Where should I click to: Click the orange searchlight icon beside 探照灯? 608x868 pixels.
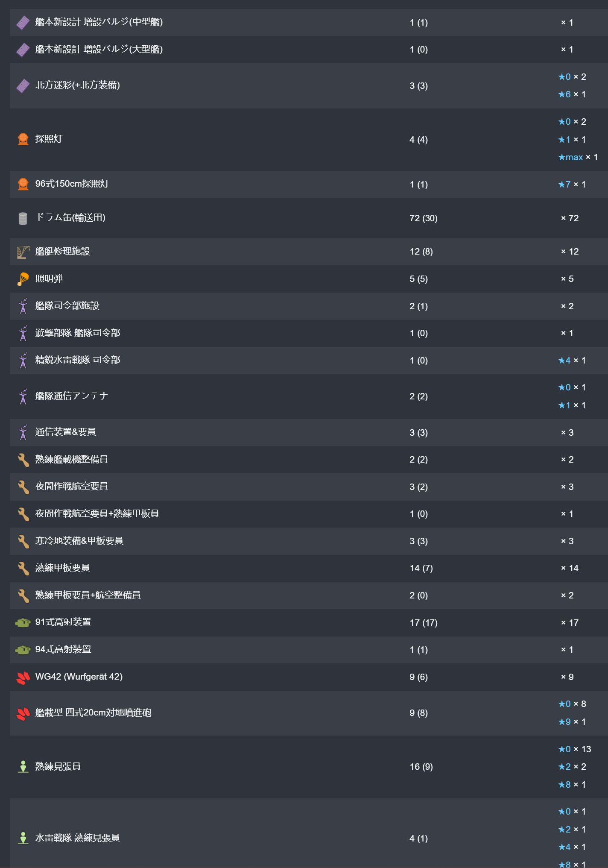coord(23,139)
